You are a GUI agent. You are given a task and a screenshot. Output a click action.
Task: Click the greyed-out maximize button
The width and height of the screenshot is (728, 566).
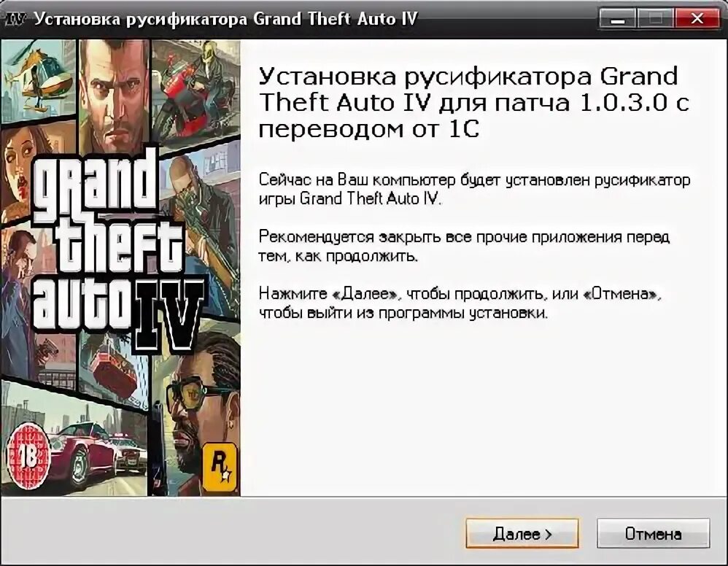coord(656,18)
